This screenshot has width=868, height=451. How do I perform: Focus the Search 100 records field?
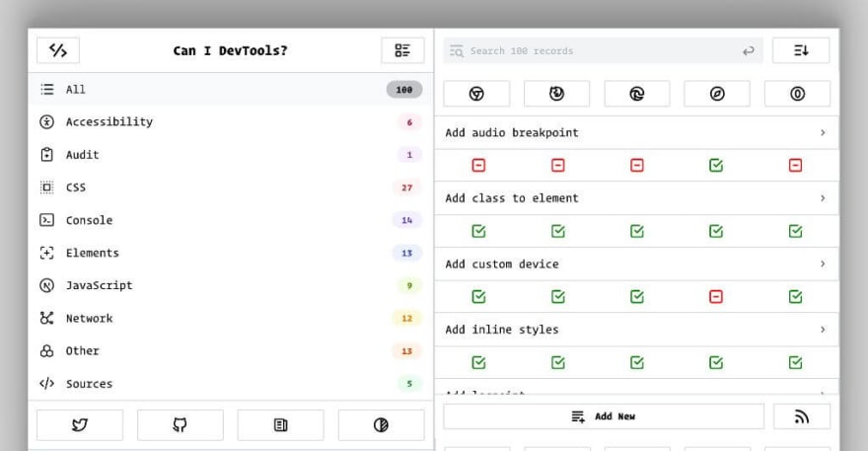[x=603, y=51]
